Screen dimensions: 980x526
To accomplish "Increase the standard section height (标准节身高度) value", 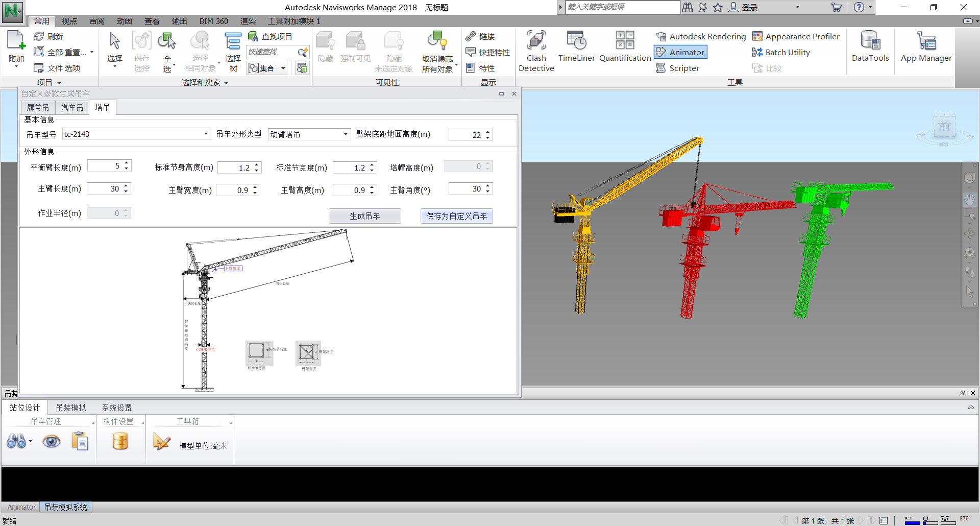I will coord(257,165).
